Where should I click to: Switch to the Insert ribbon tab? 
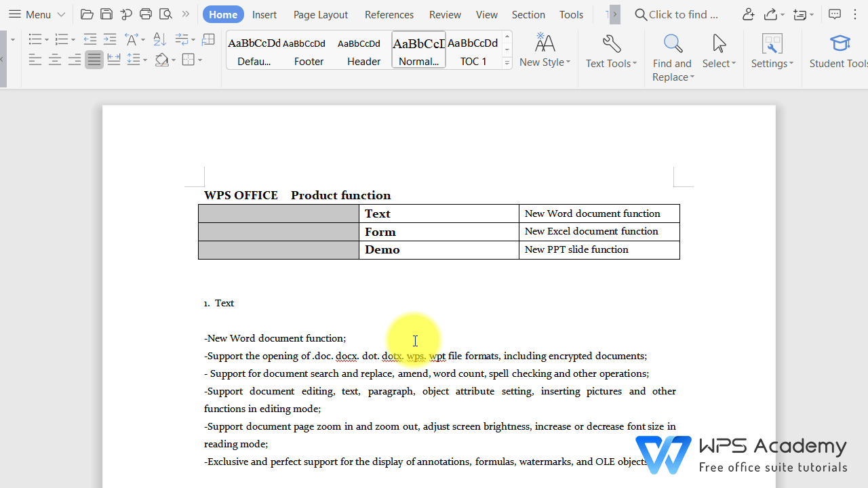[x=264, y=14]
